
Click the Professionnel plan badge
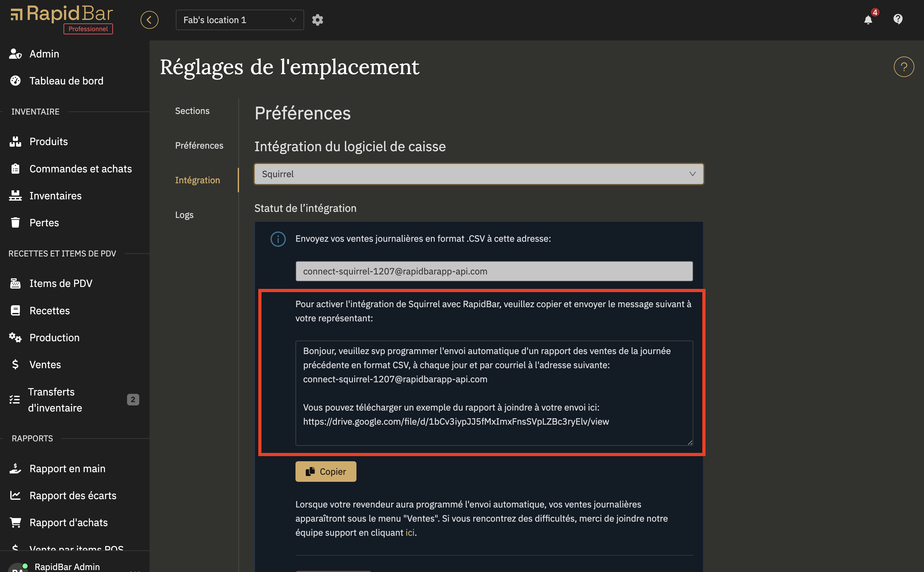point(88,29)
